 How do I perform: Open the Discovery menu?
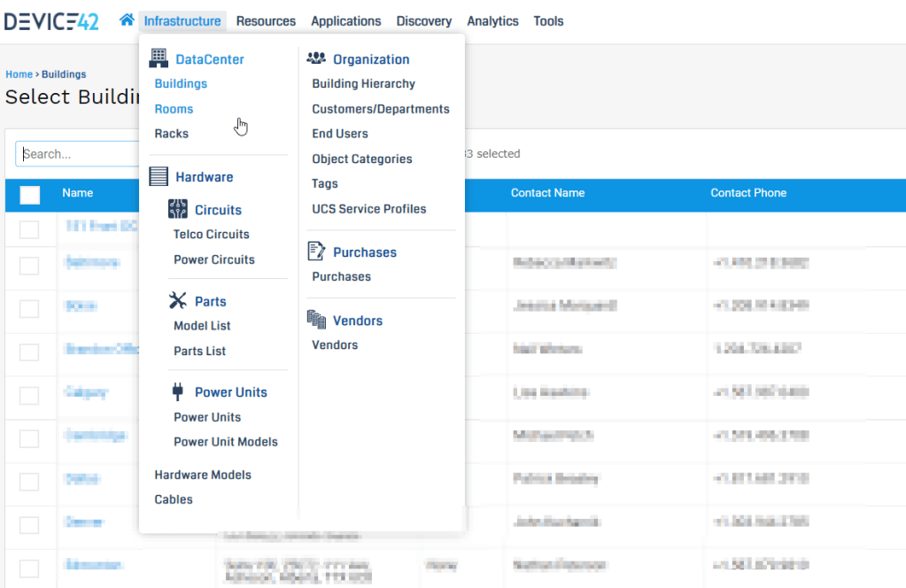(424, 21)
